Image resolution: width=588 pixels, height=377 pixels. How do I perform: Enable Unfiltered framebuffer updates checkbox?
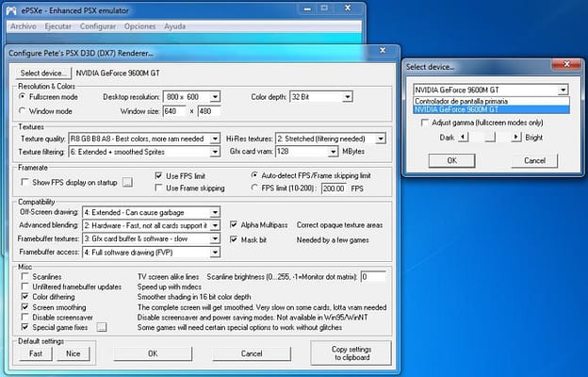[25, 287]
